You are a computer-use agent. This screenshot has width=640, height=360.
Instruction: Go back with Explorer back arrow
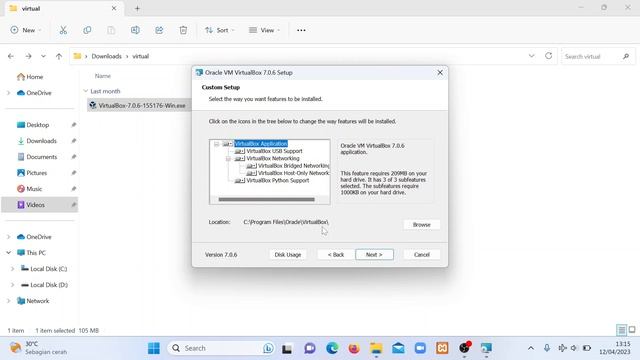point(11,56)
